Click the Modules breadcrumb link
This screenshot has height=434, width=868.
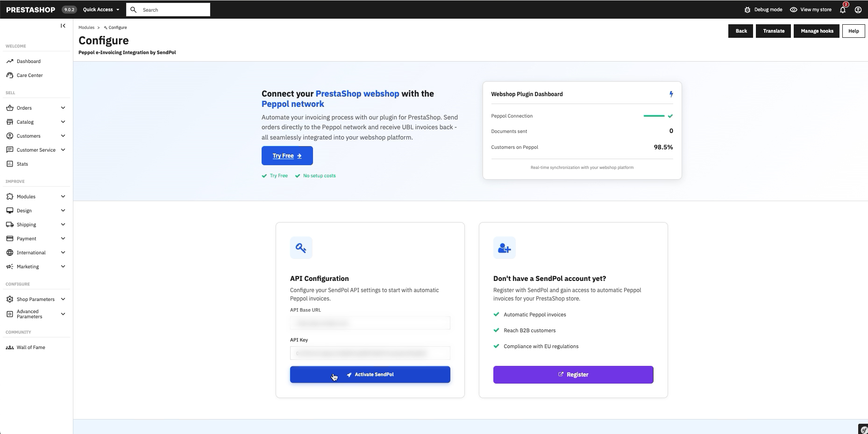click(x=86, y=28)
